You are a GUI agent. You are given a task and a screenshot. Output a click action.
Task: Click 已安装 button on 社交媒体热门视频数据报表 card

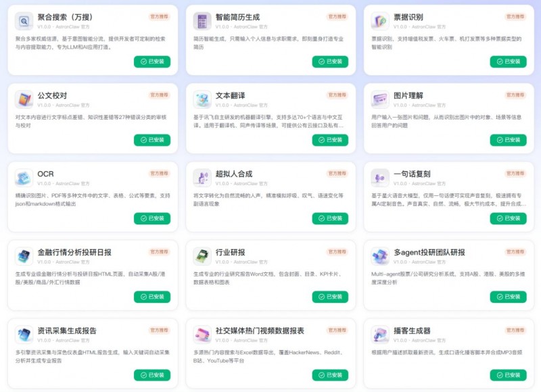pos(330,375)
